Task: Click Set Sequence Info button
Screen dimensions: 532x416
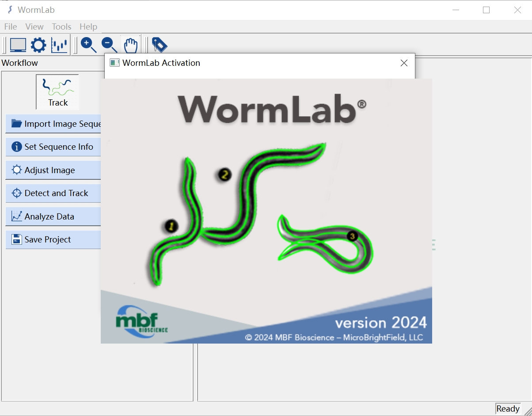Action: [53, 147]
